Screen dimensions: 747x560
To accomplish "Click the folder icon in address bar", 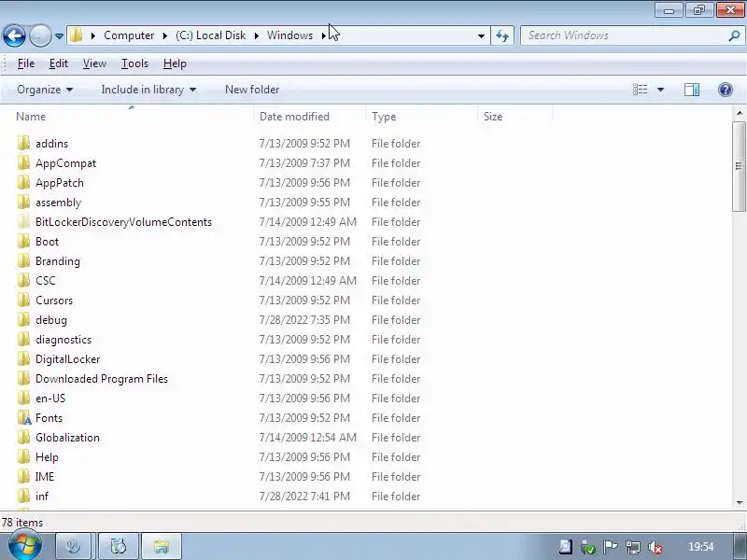I will pos(77,35).
